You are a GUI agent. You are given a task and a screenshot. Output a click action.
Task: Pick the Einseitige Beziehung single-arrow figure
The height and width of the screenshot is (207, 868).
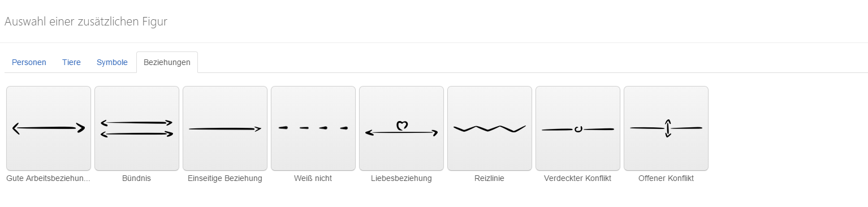pos(225,128)
